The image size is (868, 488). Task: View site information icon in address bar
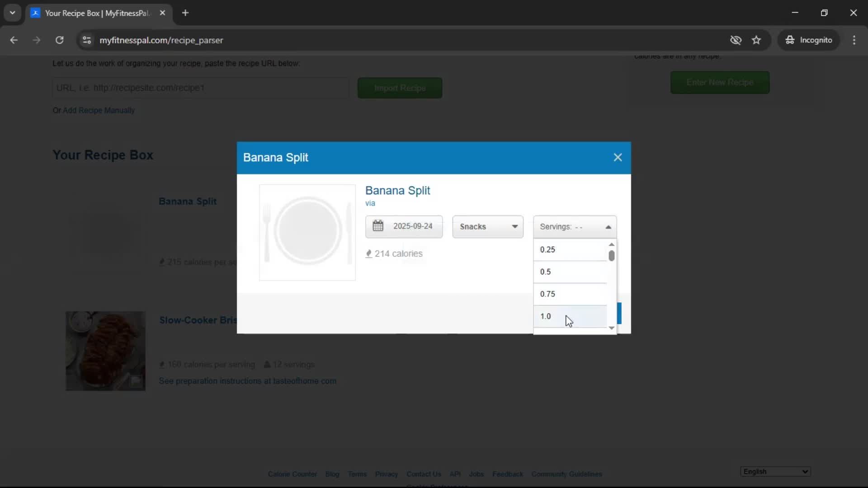[87, 40]
